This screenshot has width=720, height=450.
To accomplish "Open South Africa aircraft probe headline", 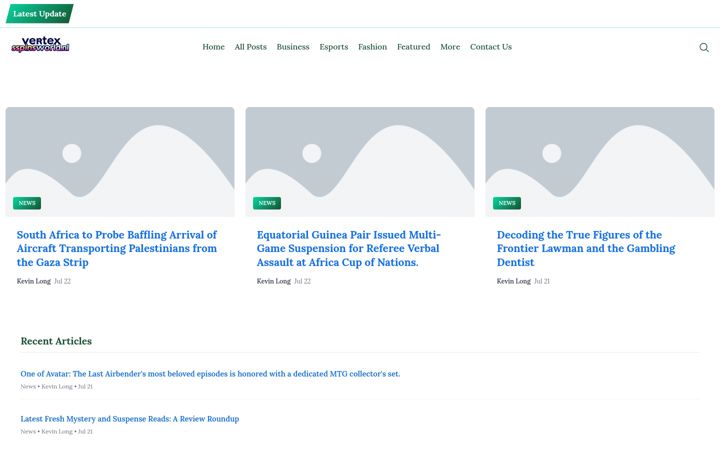I will (x=117, y=248).
